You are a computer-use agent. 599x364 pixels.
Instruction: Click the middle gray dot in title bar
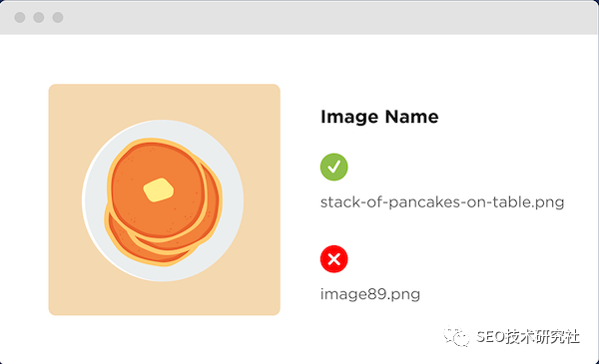[x=39, y=17]
